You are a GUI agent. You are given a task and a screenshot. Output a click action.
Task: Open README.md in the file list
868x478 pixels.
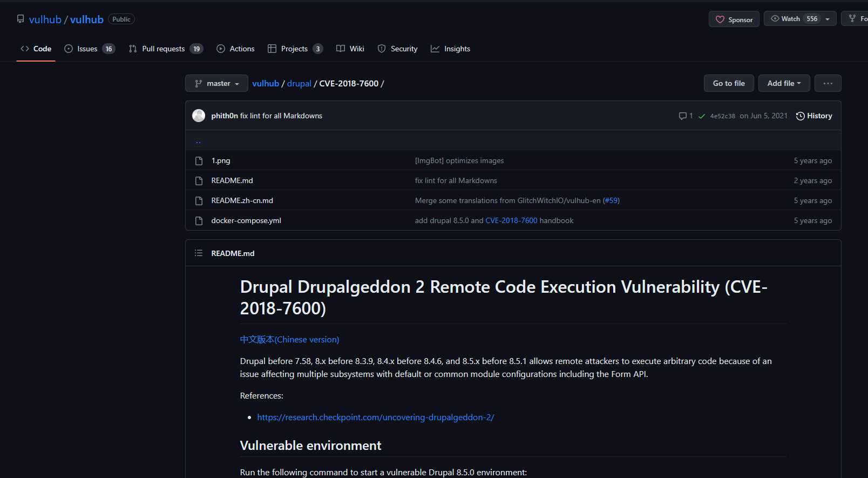coord(232,181)
